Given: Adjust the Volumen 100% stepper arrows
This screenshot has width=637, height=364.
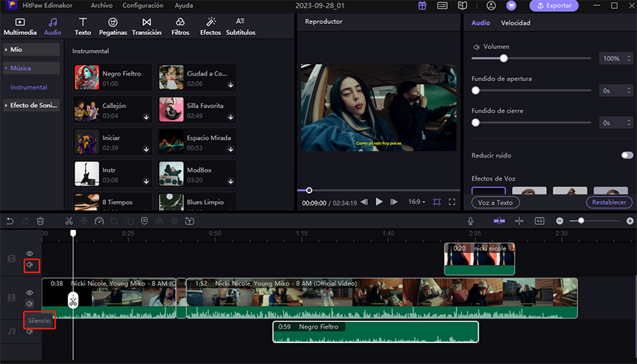Looking at the screenshot, I should (629, 59).
